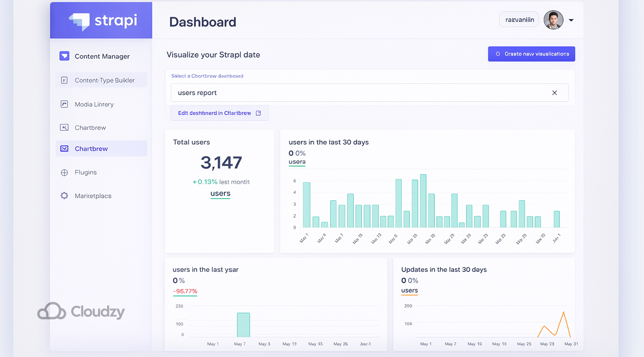Clear the users report search with the X
Screen dimensions: 644x357
click(x=554, y=93)
